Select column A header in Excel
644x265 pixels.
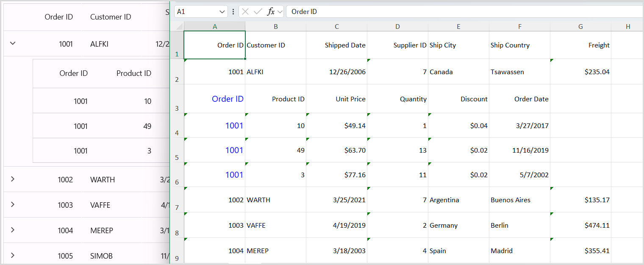point(215,26)
